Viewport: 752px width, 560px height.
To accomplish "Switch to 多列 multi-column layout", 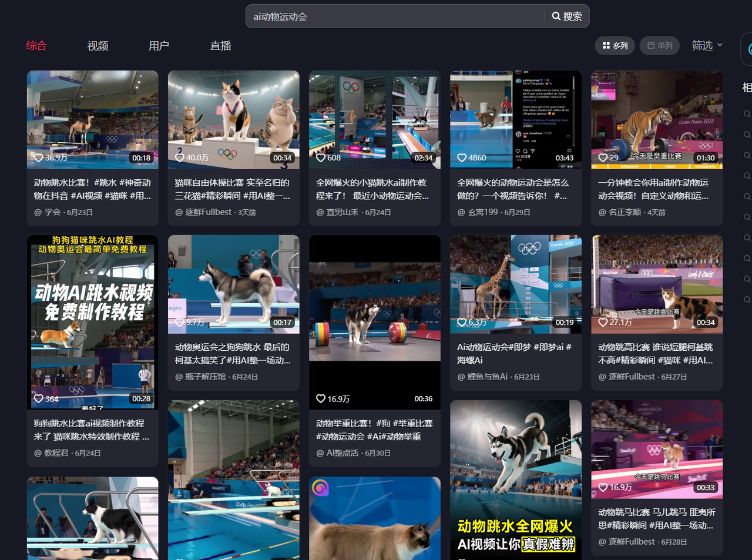I will click(x=615, y=45).
